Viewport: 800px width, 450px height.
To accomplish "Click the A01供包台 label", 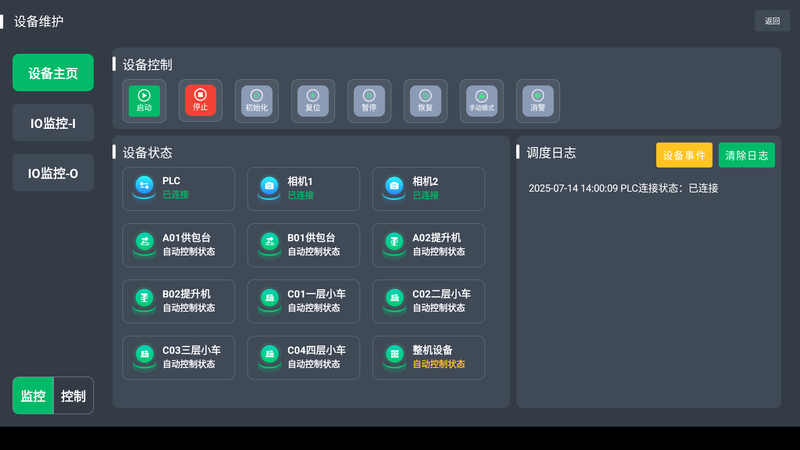I will (187, 238).
